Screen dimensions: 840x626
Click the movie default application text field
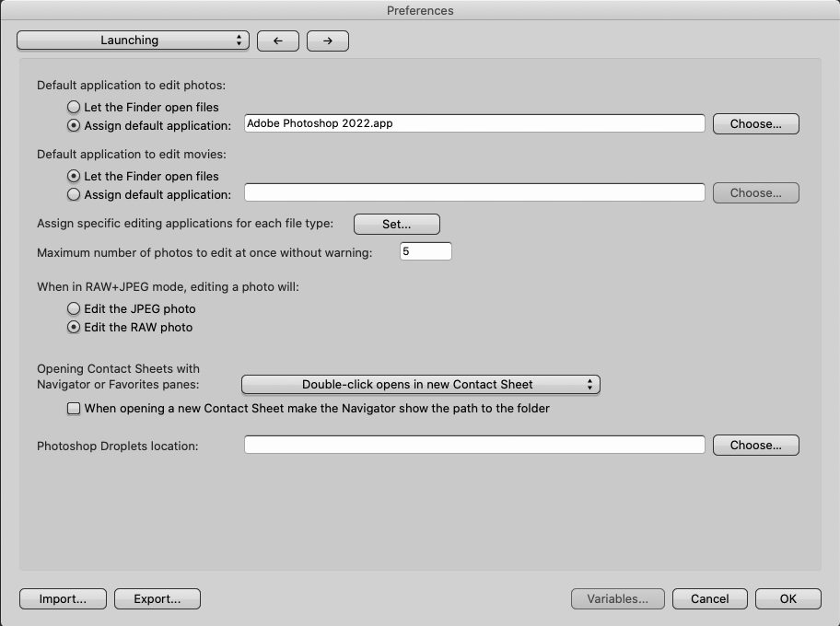474,192
